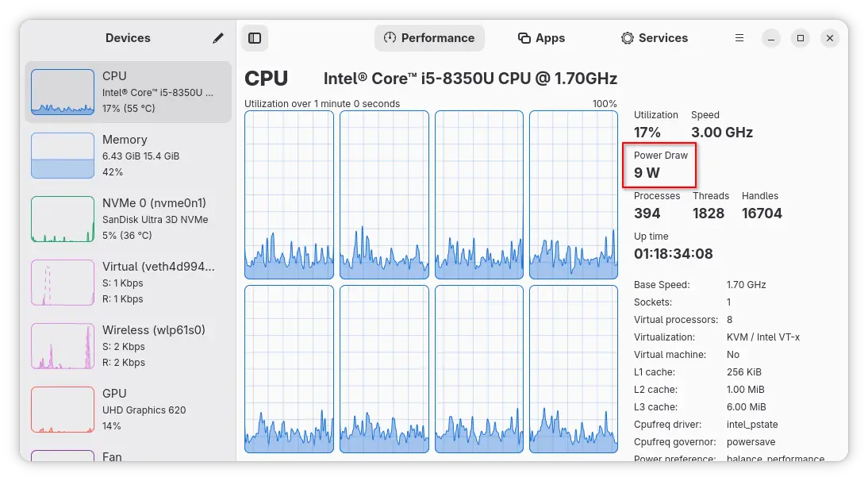The height and width of the screenshot is (481, 868).
Task: Switch to the Apps tab
Action: pyautogui.click(x=541, y=38)
